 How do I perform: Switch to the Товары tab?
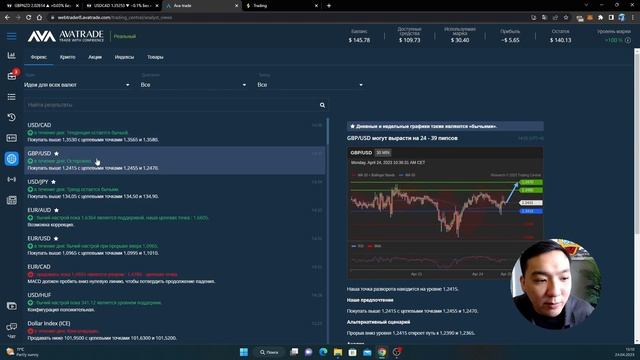point(155,57)
